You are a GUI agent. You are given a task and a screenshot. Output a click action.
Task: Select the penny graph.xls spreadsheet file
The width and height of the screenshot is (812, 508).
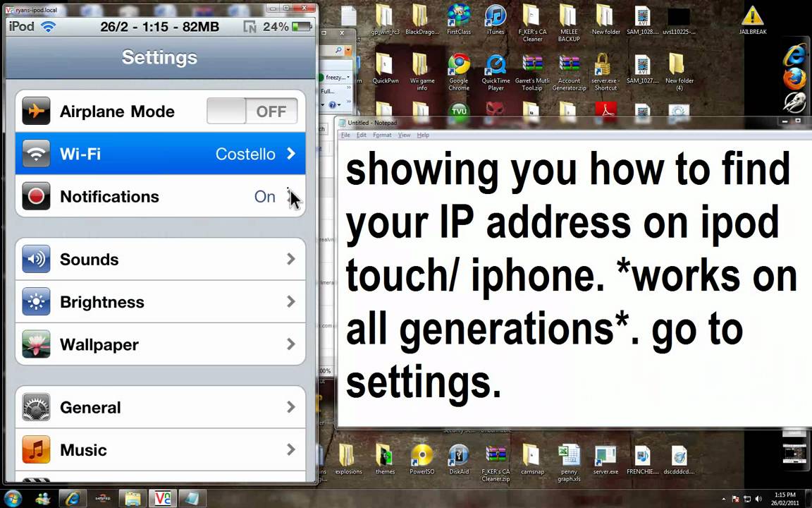point(569,463)
